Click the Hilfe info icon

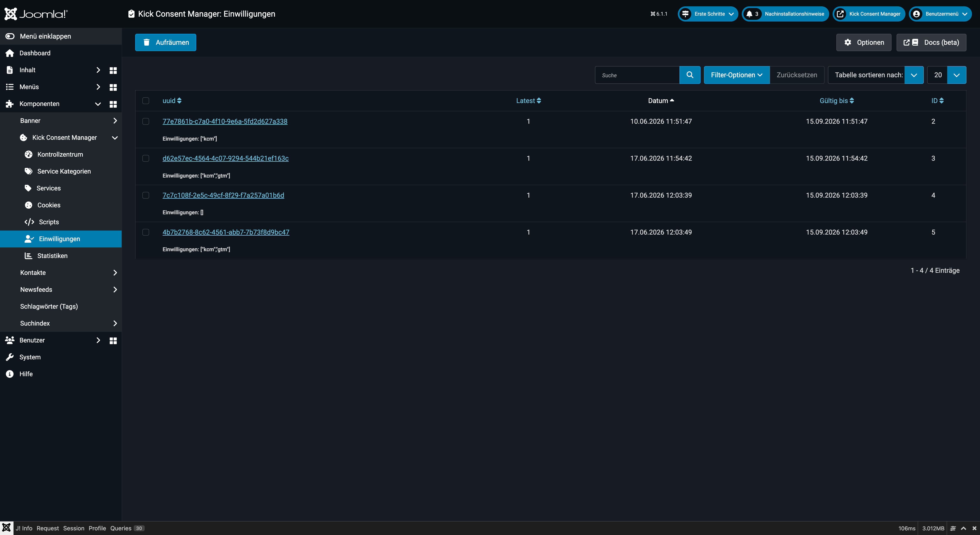point(10,374)
